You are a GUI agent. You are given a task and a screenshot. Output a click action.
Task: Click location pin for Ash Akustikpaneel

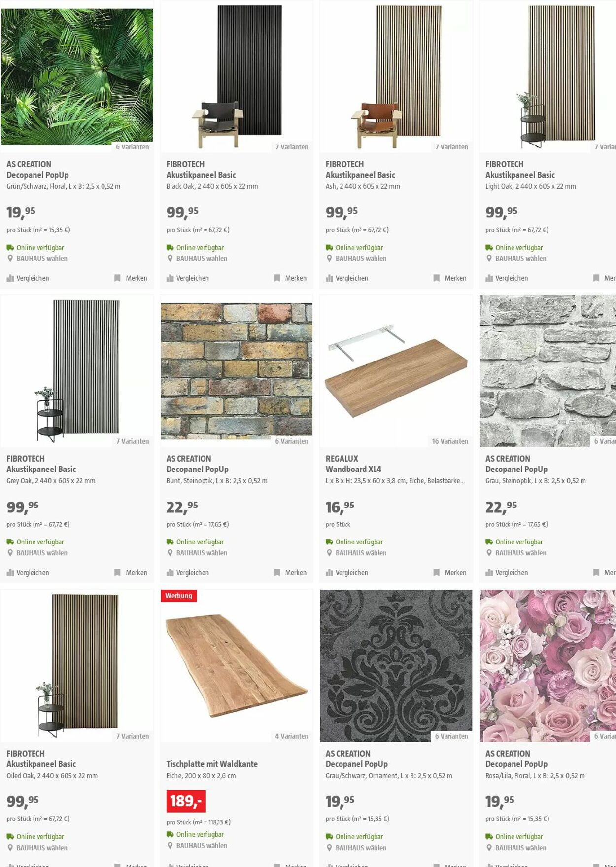[330, 258]
